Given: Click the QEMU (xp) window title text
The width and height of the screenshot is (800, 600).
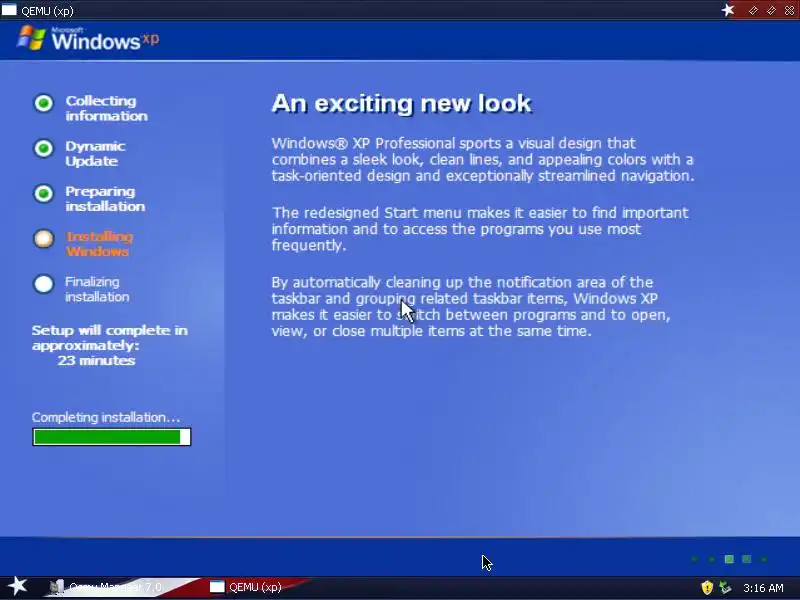Looking at the screenshot, I should point(47,11).
